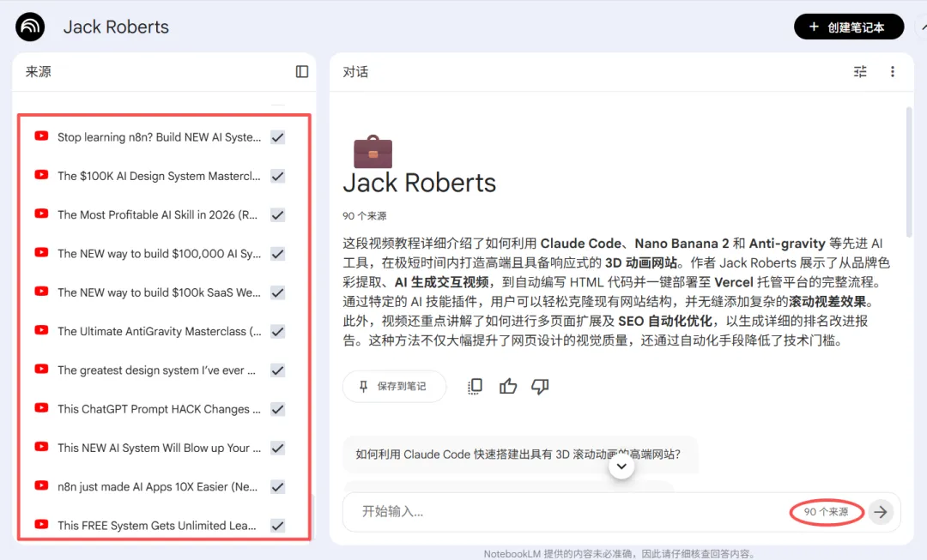
Task: Click YouTube icon for $100k SaaS We... source
Action: coord(41,292)
